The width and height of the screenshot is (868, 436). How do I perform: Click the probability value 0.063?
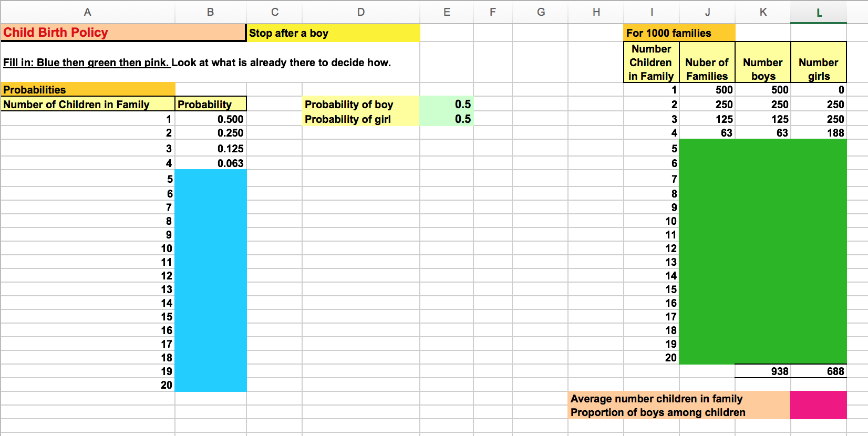pos(210,163)
